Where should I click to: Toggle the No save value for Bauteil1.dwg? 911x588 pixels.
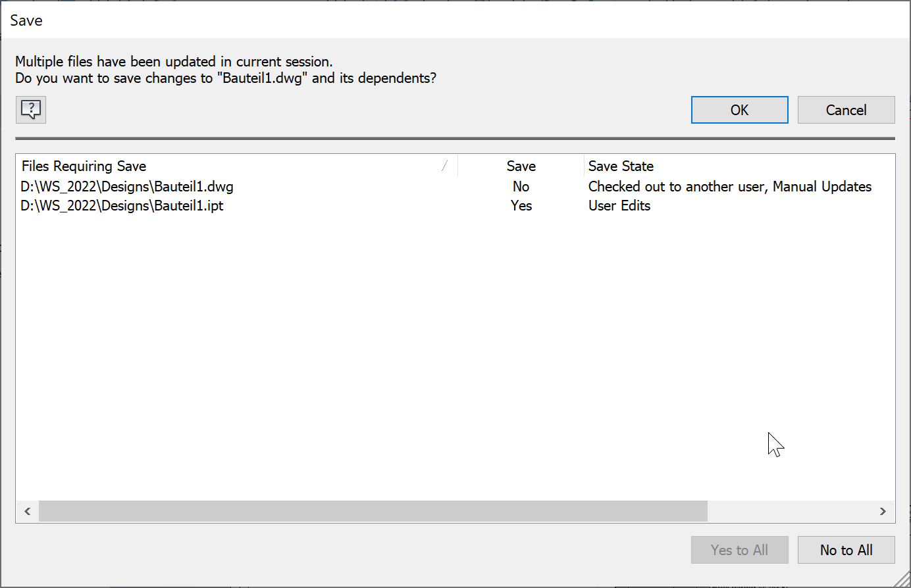point(521,187)
